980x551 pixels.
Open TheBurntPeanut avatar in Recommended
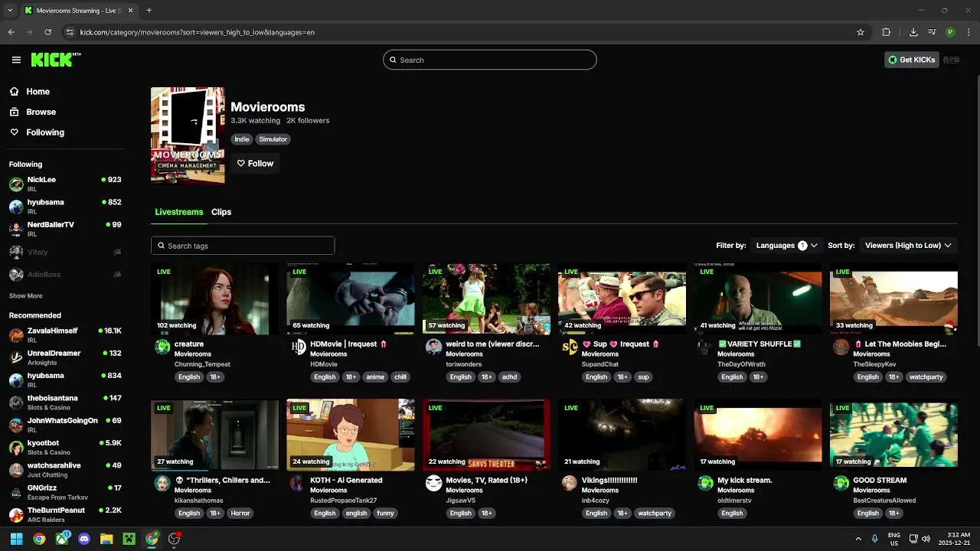16,514
